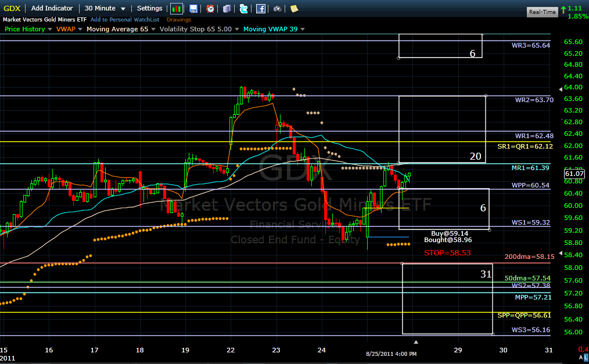Take a chart snapshot with camera icon

click(x=277, y=9)
